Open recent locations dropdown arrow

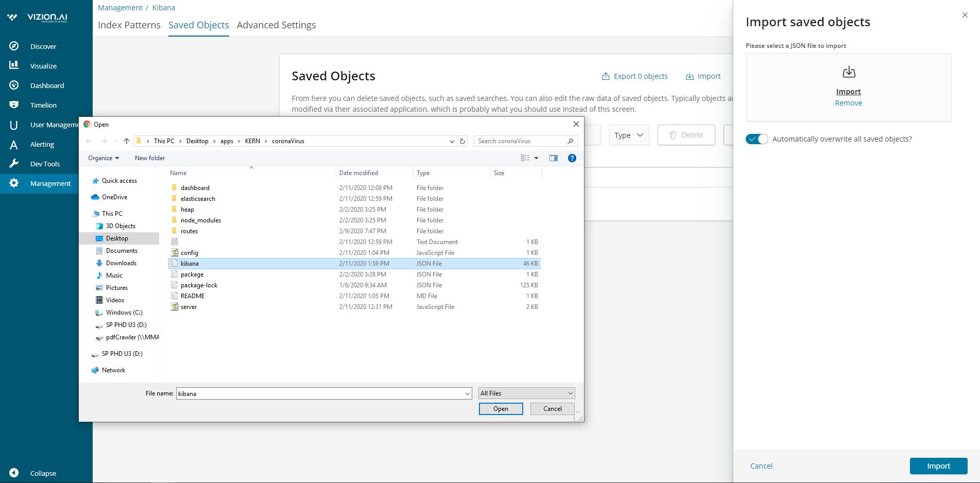[x=116, y=141]
